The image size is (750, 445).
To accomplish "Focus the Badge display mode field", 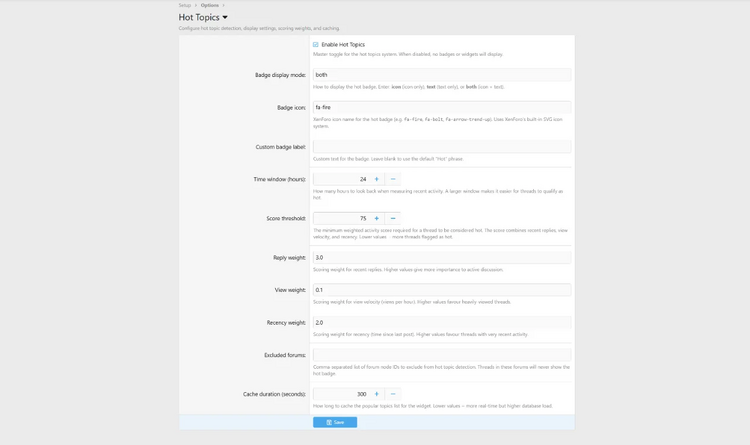I will (x=441, y=75).
